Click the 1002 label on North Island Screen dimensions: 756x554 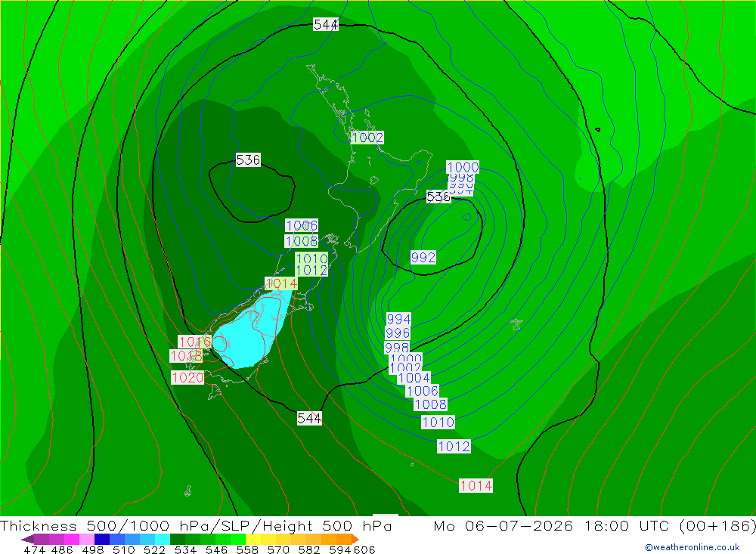367,138
